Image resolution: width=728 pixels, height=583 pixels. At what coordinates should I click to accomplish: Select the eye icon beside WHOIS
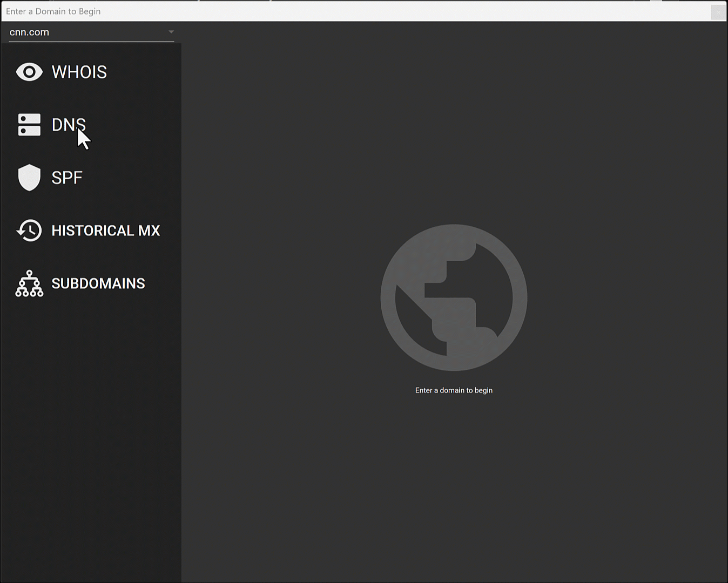point(29,72)
